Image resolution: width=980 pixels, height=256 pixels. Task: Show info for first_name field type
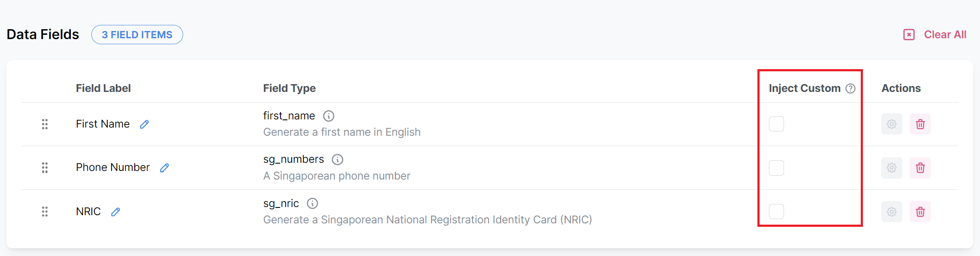[x=329, y=116]
